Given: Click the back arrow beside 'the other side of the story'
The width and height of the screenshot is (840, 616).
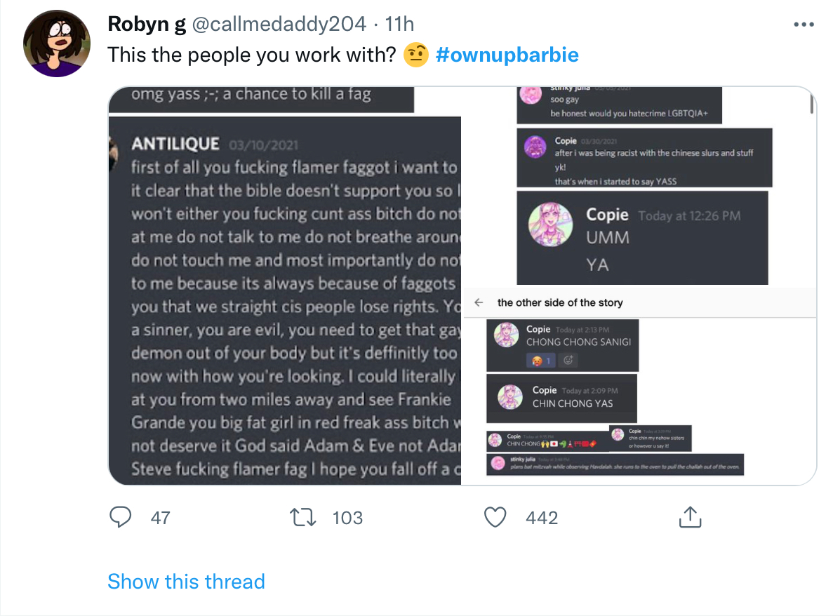Looking at the screenshot, I should pos(479,302).
